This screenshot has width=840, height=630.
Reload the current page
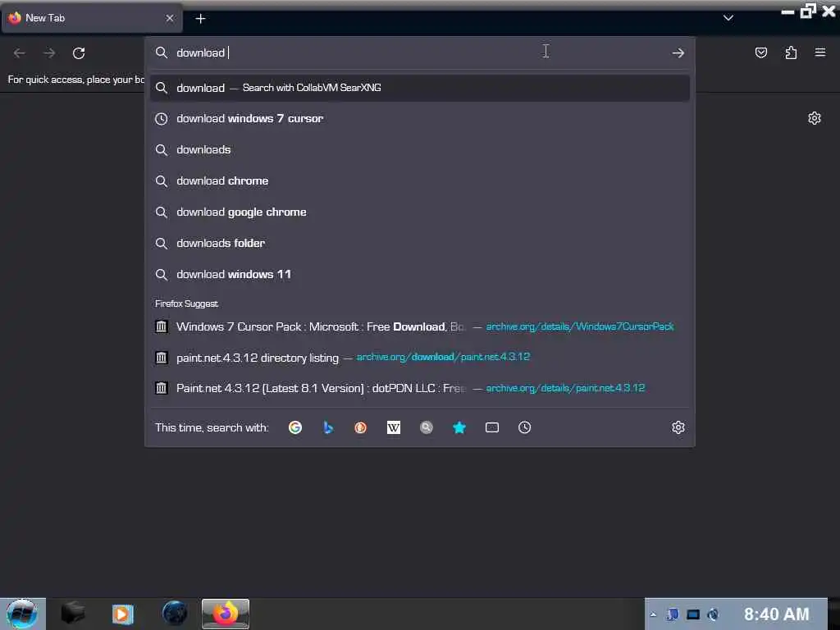point(79,53)
